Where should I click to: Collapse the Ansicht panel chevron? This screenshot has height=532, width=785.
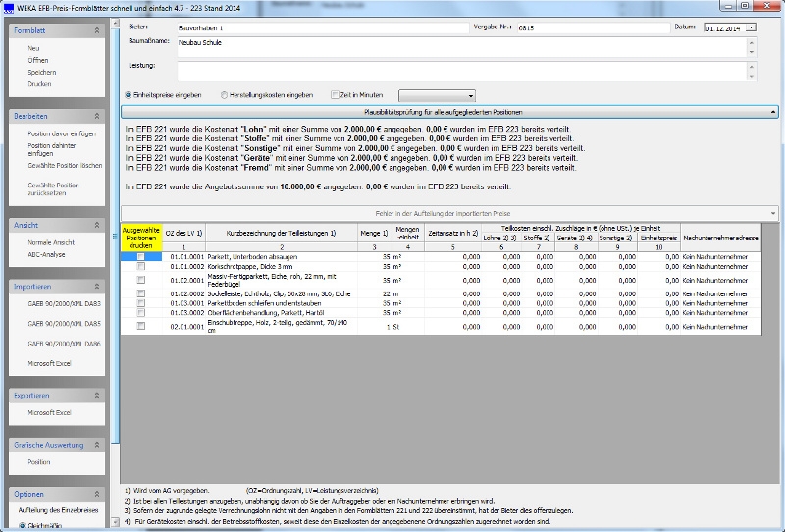pos(96,225)
